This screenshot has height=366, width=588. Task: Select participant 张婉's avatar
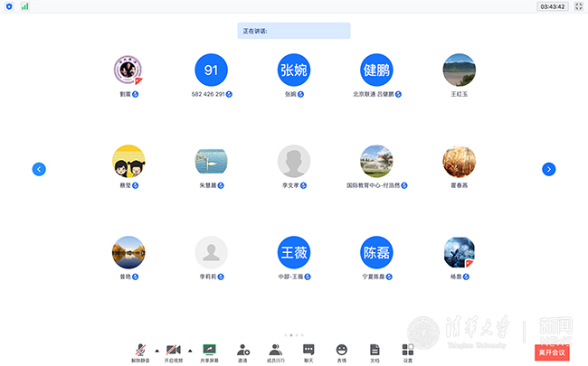click(x=294, y=70)
